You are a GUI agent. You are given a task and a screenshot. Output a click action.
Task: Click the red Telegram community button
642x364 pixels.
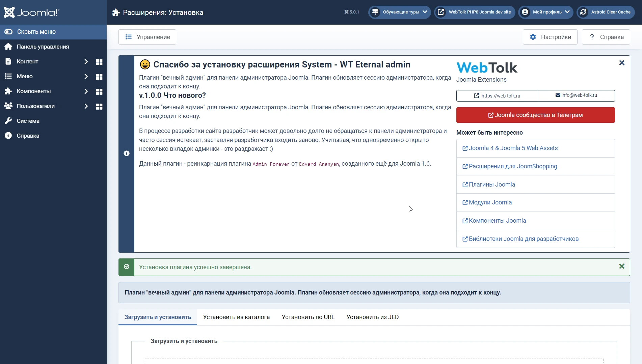click(535, 115)
